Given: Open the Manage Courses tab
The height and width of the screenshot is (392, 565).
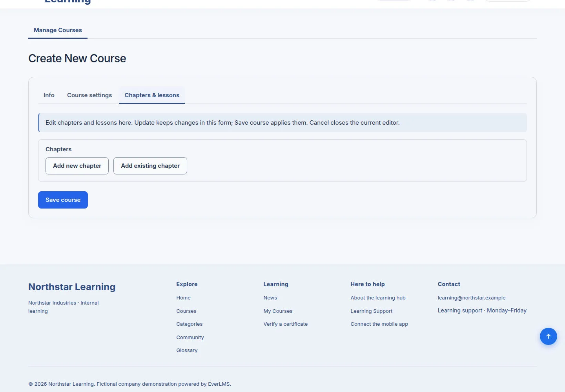Looking at the screenshot, I should click(x=58, y=30).
